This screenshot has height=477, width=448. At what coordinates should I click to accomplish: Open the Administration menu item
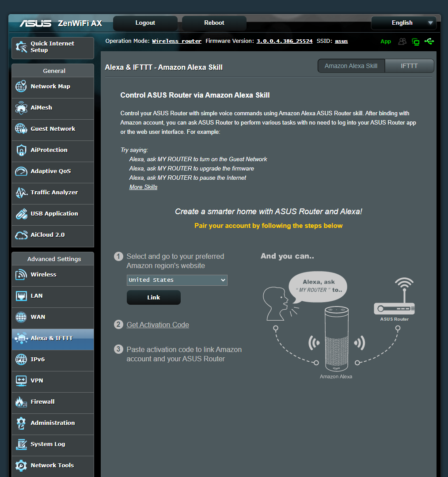click(53, 424)
